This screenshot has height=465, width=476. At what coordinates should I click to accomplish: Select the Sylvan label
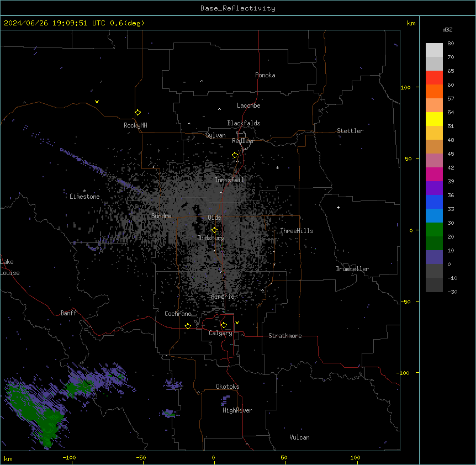click(215, 135)
